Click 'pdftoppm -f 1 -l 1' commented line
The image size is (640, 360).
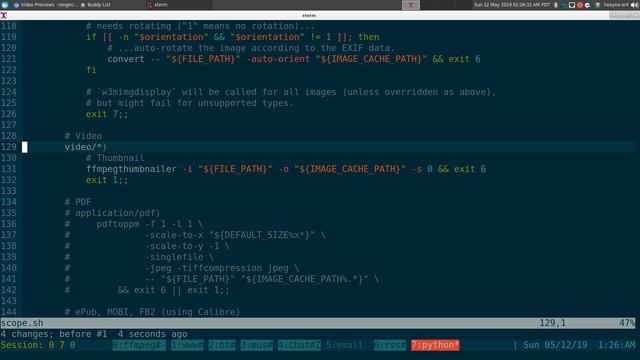click(x=150, y=224)
